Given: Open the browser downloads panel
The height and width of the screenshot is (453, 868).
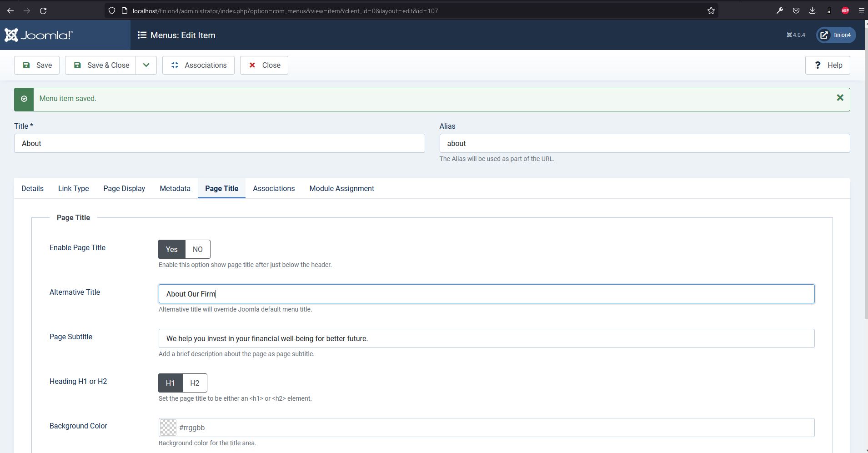Looking at the screenshot, I should coord(812,10).
